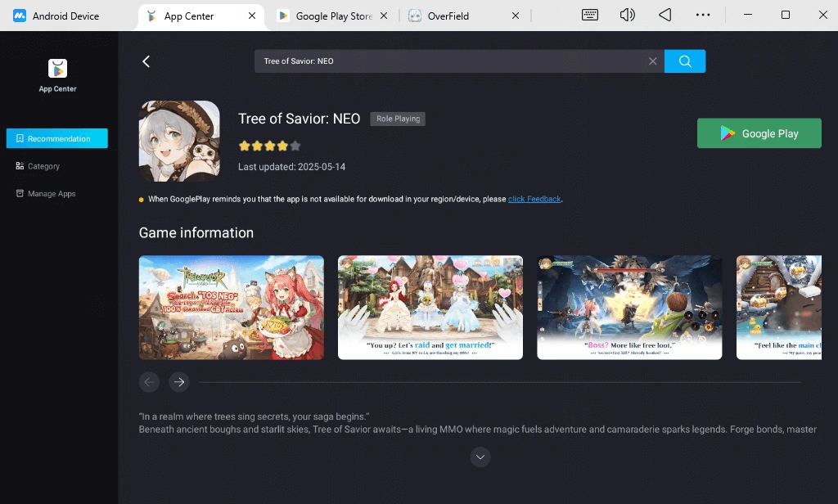Viewport: 838px width, 504px height.
Task: Click the Android Device icon at top left
Action: (x=18, y=15)
